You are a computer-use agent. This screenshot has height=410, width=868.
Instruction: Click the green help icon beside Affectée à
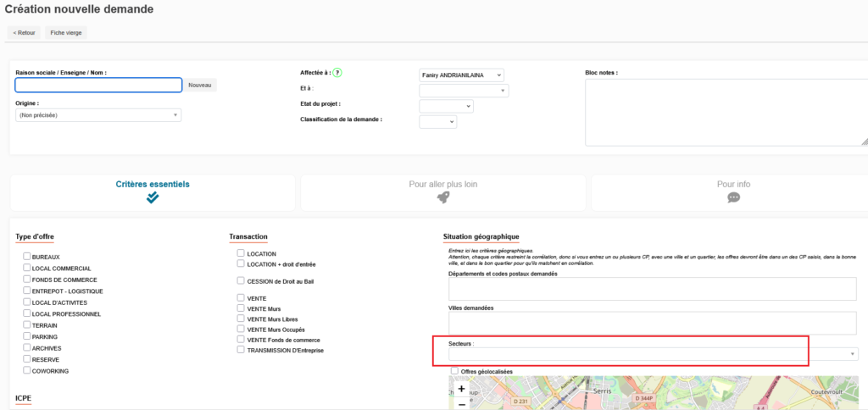[337, 73]
